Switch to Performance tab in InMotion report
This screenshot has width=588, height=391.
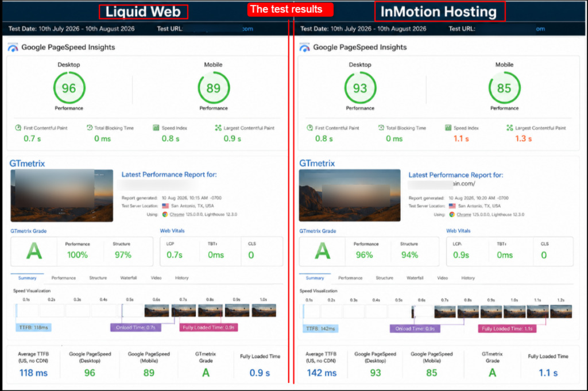pos(350,278)
